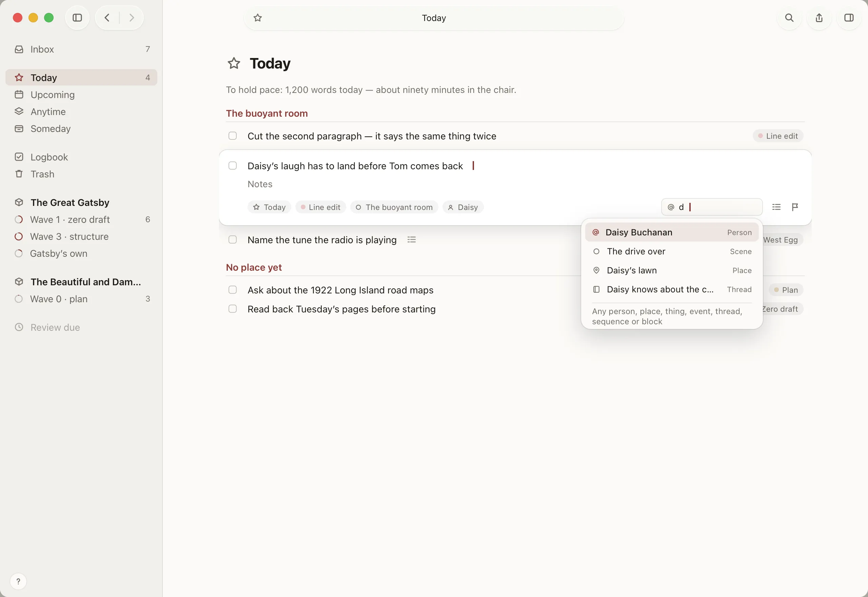Open Wave 1 · zero draft
The width and height of the screenshot is (868, 597).
[81, 219]
